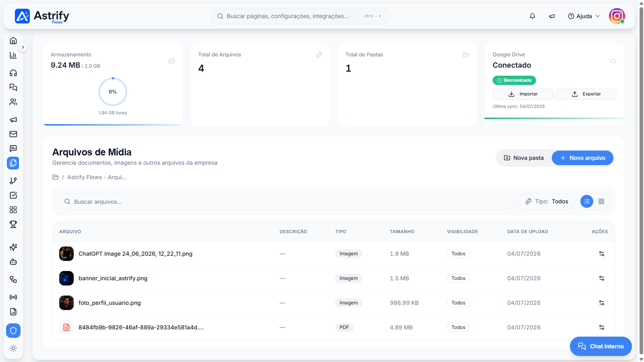
Task: Open the robot icon in sidebar
Action: pyautogui.click(x=13, y=262)
